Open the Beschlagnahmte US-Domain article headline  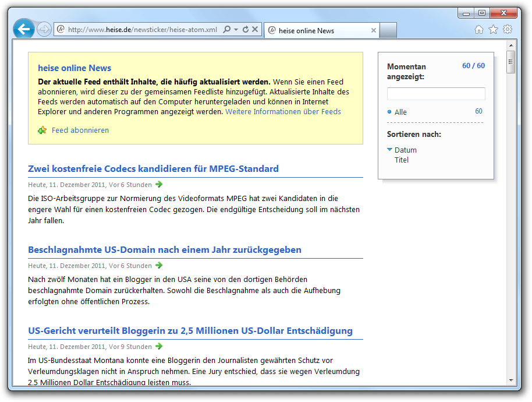click(165, 250)
